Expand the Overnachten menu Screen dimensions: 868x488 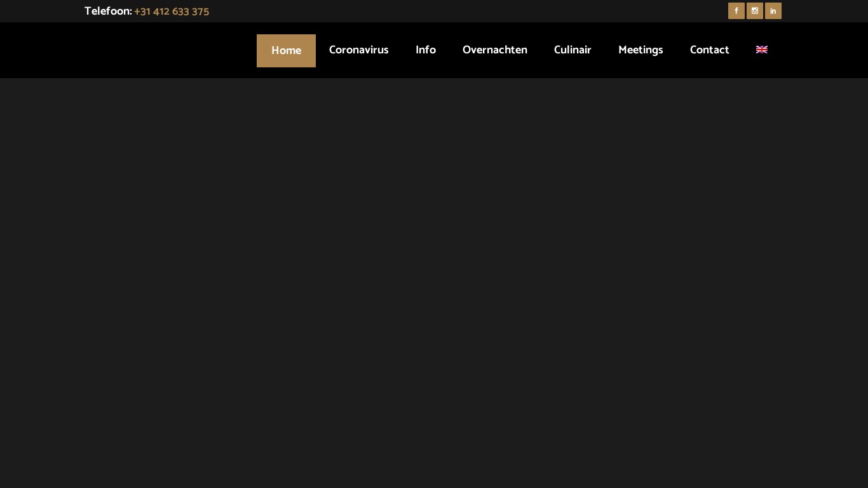[x=494, y=50]
